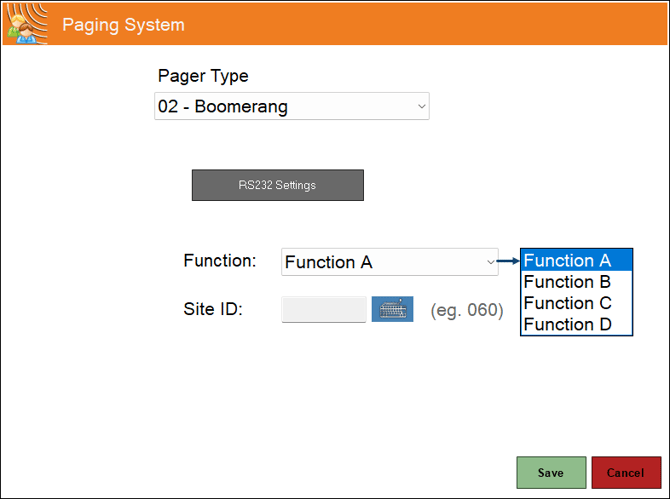Click the Paging System title text

pyautogui.click(x=123, y=25)
